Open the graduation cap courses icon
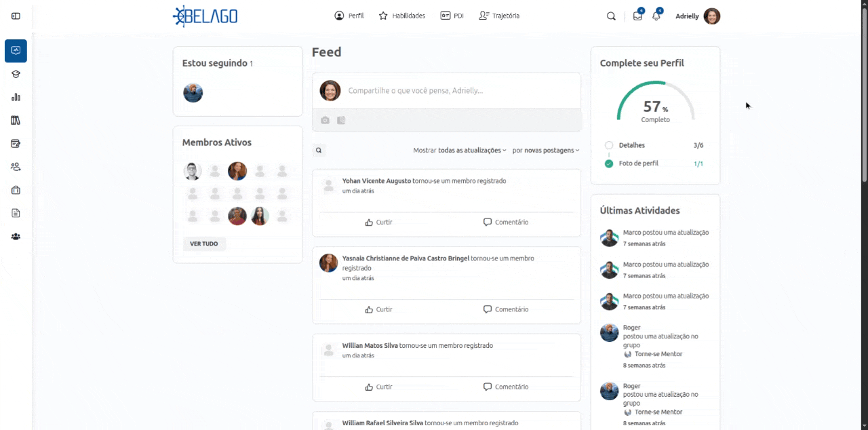Viewport: 868px width, 430px height. pyautogui.click(x=16, y=74)
